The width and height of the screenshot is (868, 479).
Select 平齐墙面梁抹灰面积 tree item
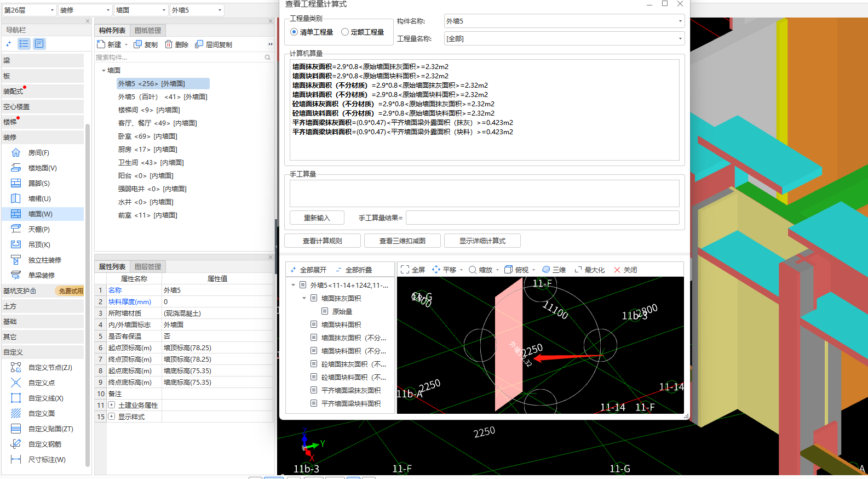click(351, 390)
